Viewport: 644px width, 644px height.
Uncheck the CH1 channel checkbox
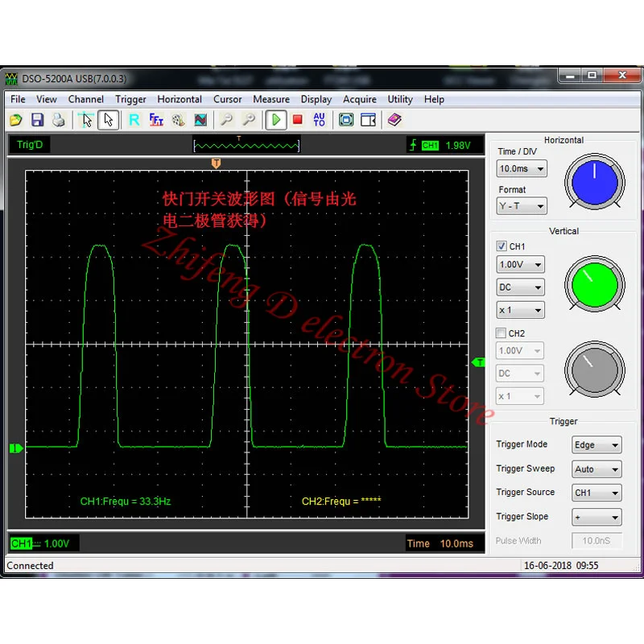pos(502,246)
